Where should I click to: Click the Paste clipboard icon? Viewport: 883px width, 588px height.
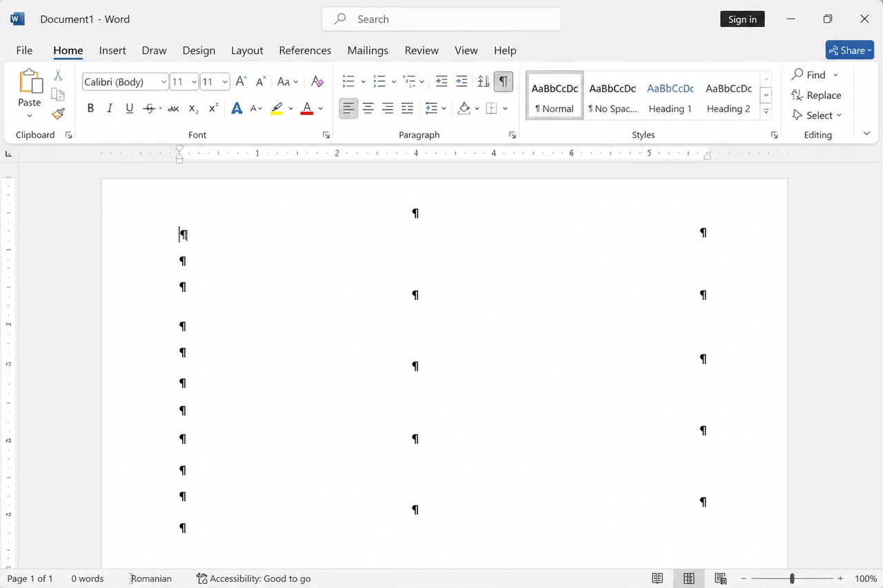[30, 81]
